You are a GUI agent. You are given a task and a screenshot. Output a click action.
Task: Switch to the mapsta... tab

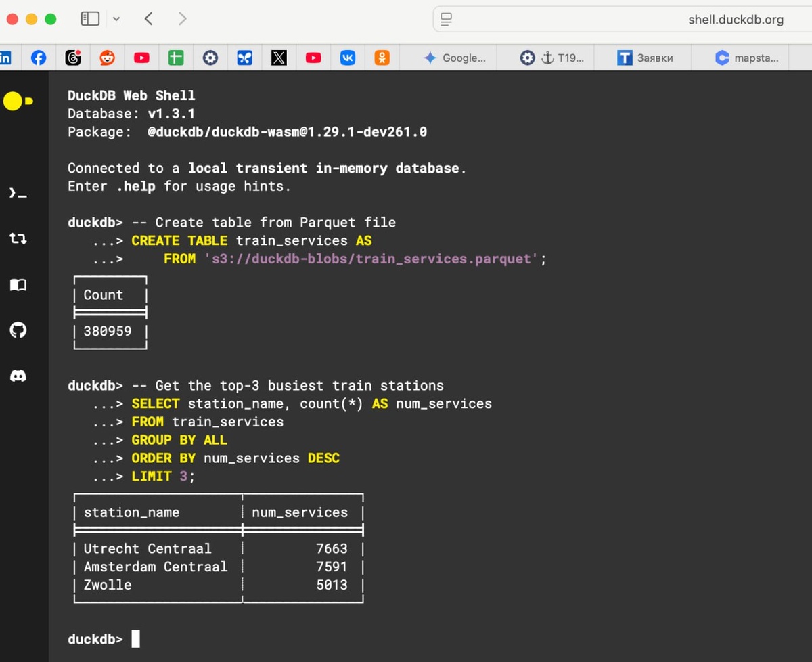pos(747,58)
